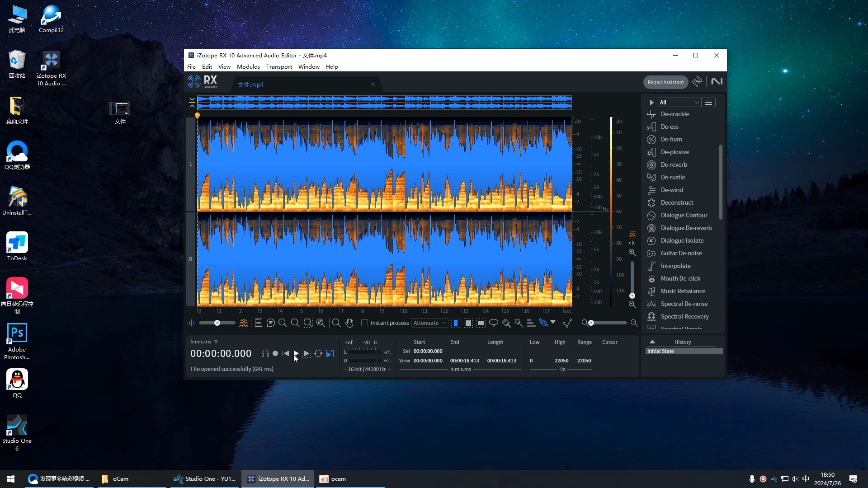Click the Repair Assistant button
The image size is (868, 488).
(665, 82)
